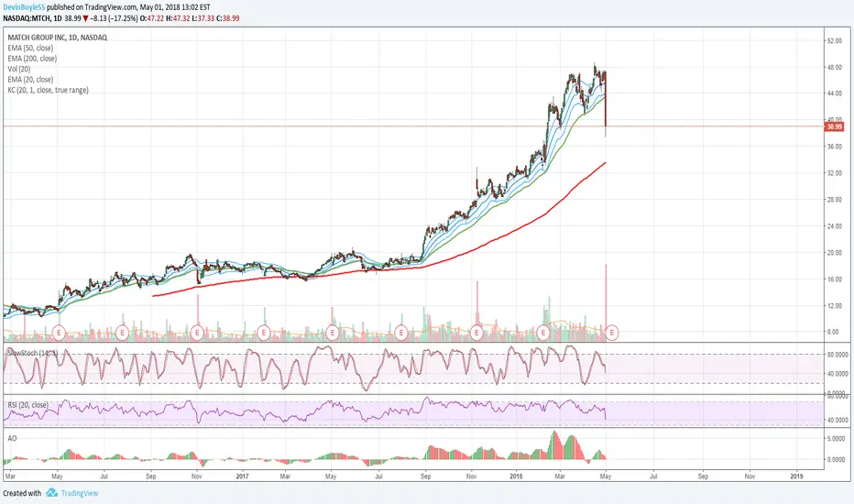The image size is (854, 504).
Task: Click the earnings E marker at Nov 2017
Action: pos(476,332)
